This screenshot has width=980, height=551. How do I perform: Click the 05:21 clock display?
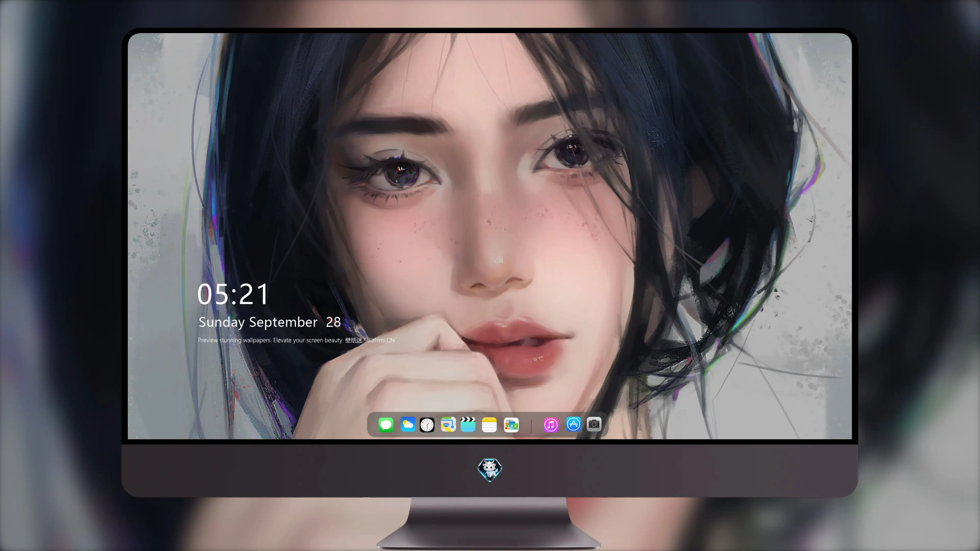tap(233, 294)
